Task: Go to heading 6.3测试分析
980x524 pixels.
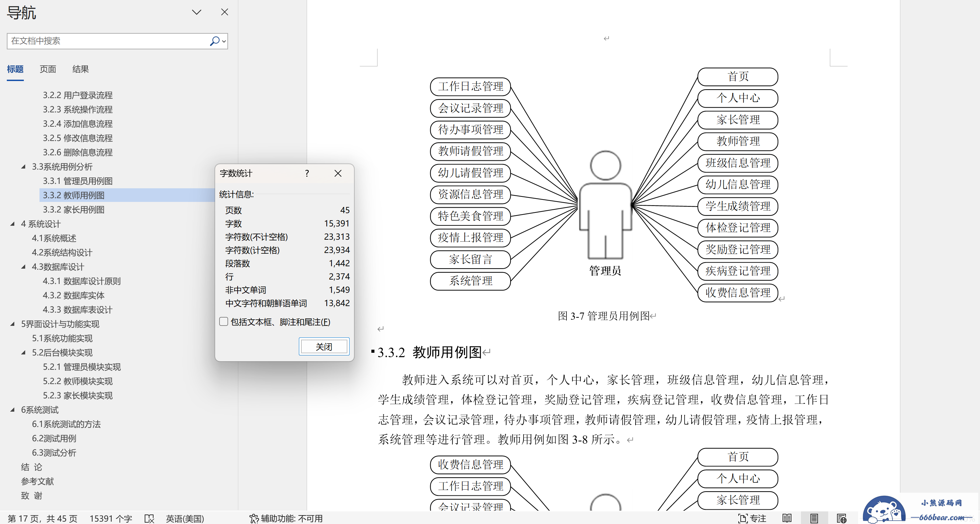Action: [54, 453]
